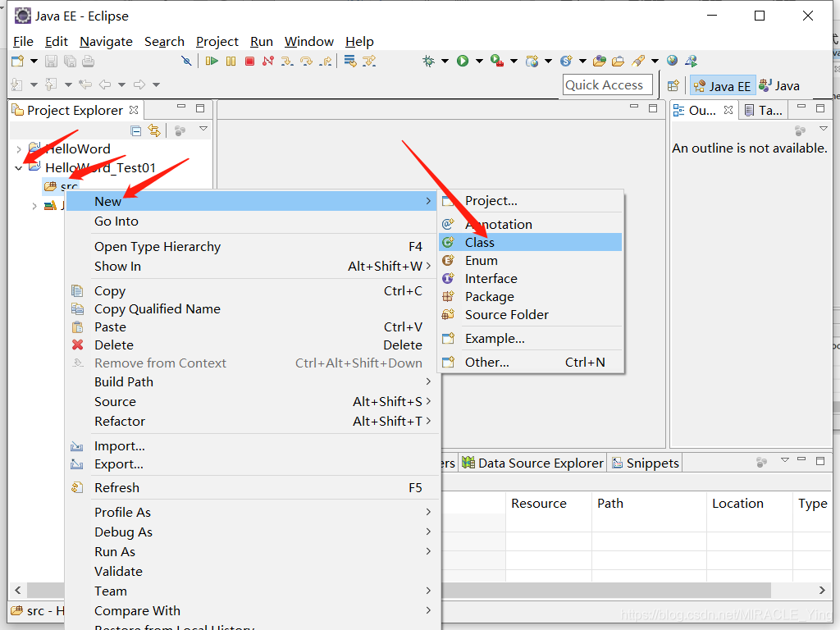
Task: Click the Debug bug icon
Action: (428, 61)
